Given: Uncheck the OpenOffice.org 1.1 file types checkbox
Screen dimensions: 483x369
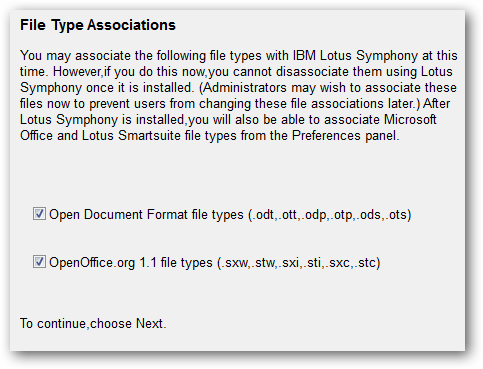Looking at the screenshot, I should click(x=39, y=262).
